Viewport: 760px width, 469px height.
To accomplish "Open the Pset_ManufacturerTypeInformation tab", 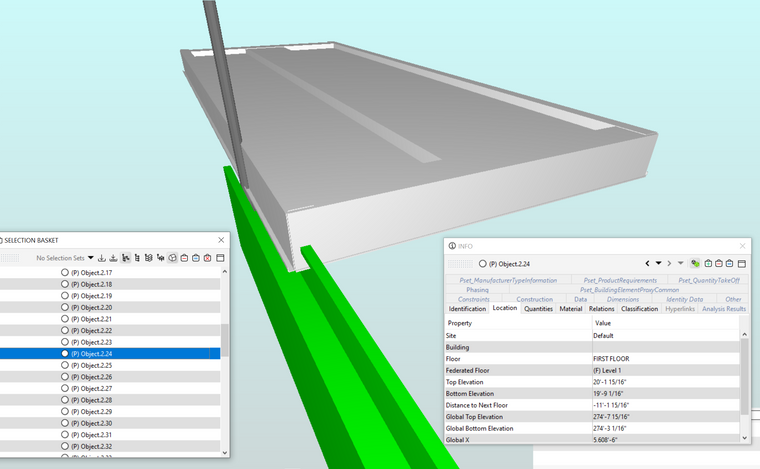I will (x=508, y=280).
